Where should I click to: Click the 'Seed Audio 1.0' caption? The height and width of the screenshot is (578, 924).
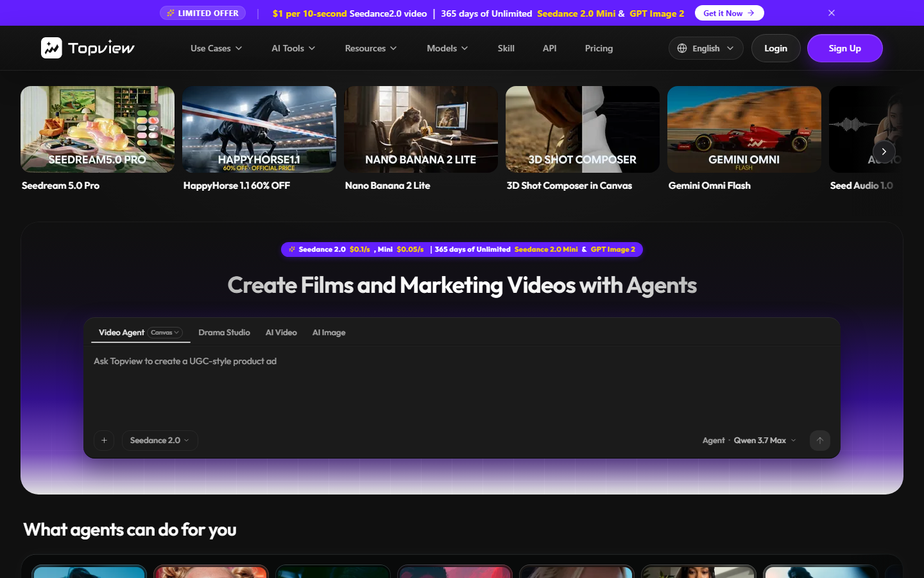click(861, 186)
